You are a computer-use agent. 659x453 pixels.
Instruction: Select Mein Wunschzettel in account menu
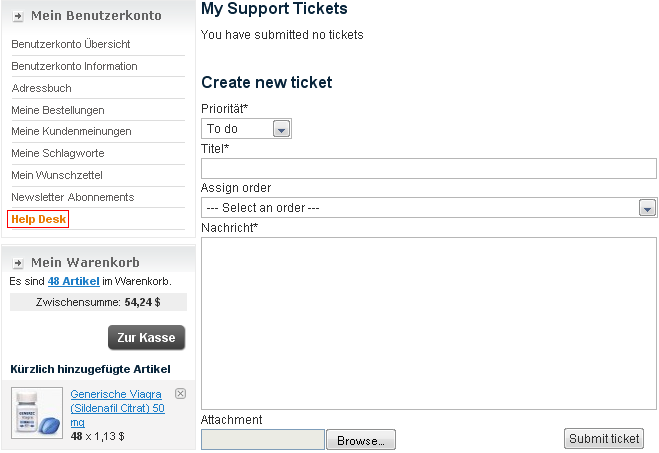[x=57, y=175]
